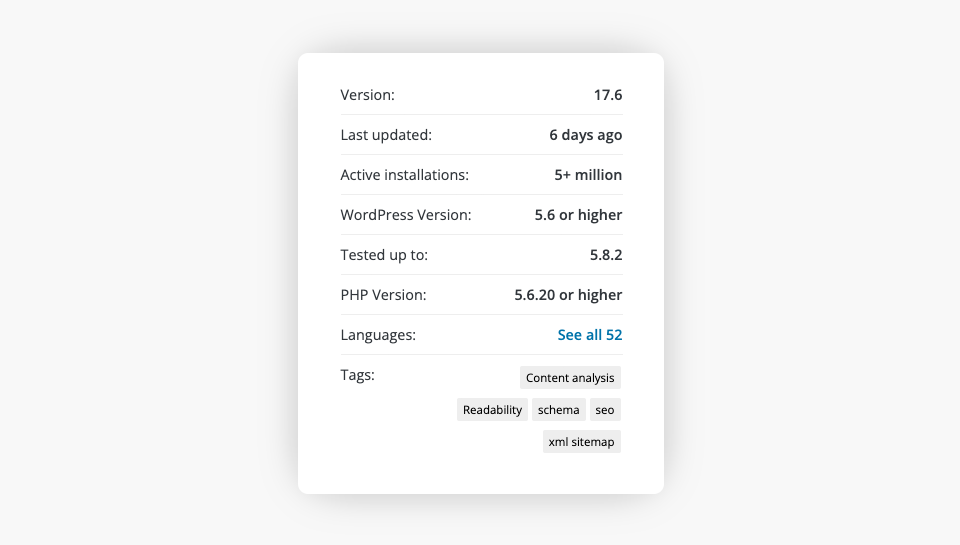Click the "Tested up to:" label

click(x=384, y=255)
